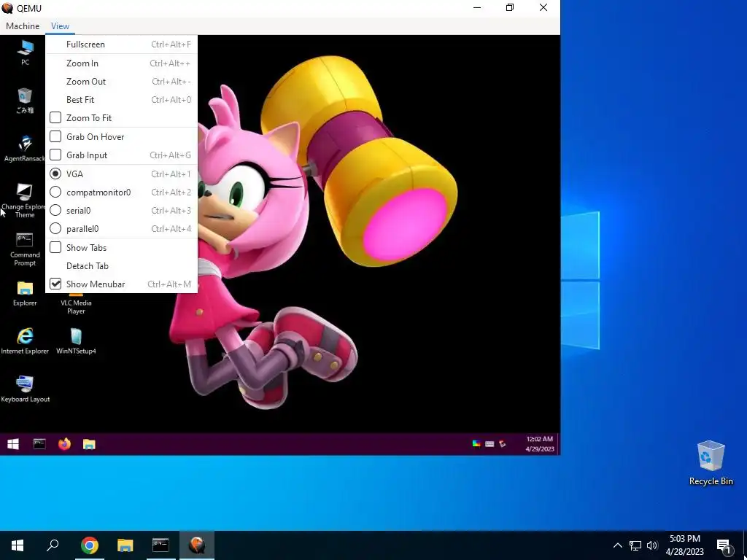Open the host Windows Start menu

click(18, 545)
